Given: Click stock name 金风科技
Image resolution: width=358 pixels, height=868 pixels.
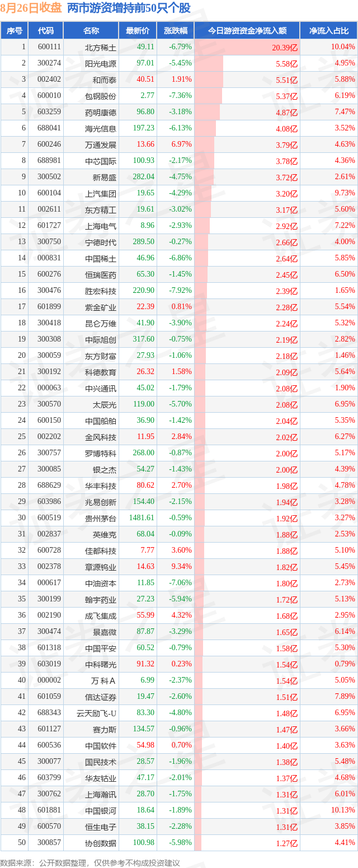Looking at the screenshot, I should click(101, 437).
